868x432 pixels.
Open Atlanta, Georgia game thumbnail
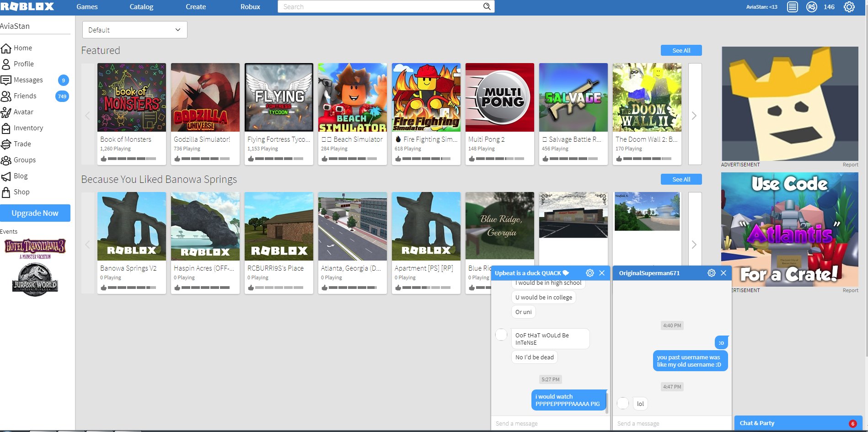tap(353, 226)
